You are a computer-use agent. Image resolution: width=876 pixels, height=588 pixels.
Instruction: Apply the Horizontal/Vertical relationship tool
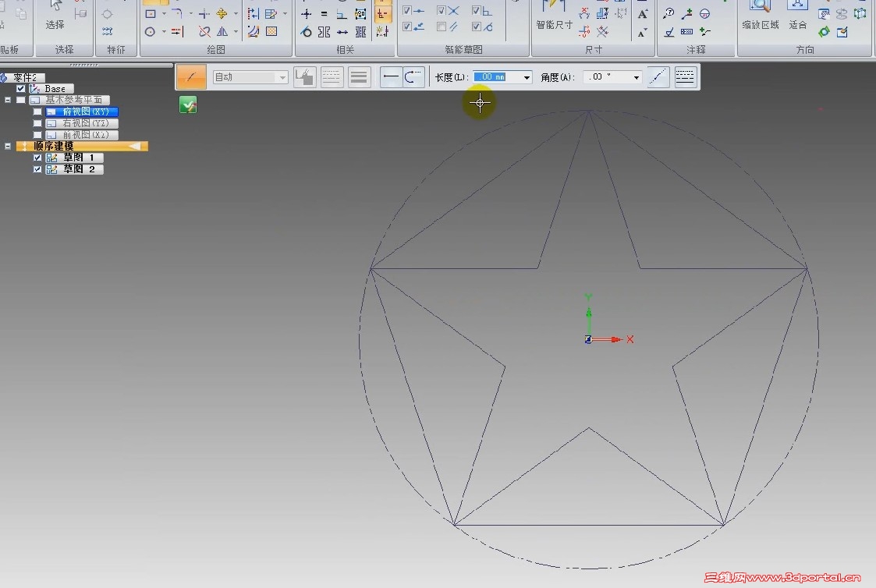pyautogui.click(x=306, y=13)
